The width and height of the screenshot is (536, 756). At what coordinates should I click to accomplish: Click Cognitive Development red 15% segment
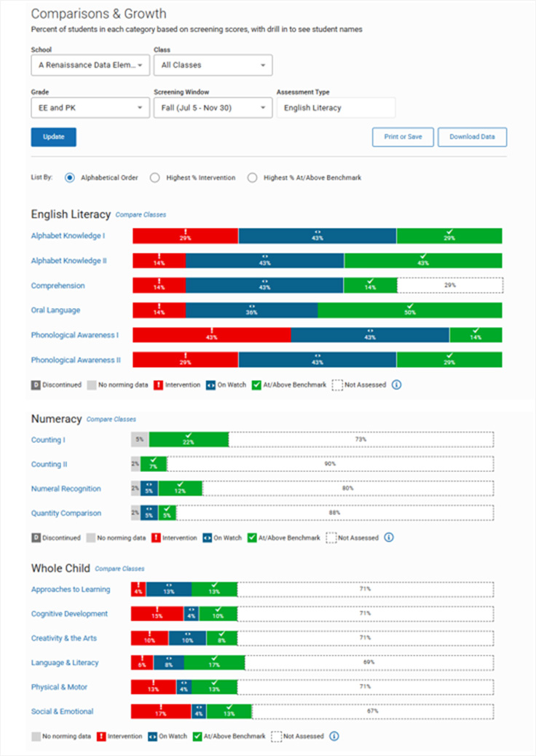(x=157, y=614)
